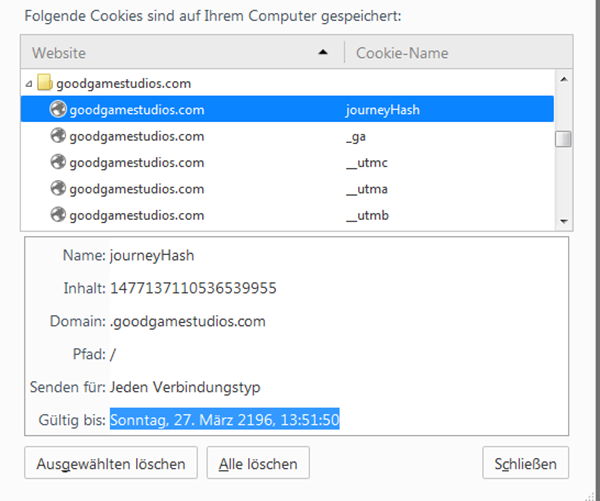Click the Domain value .goodgamestudios.com
The image size is (600, 501).
pos(188,321)
